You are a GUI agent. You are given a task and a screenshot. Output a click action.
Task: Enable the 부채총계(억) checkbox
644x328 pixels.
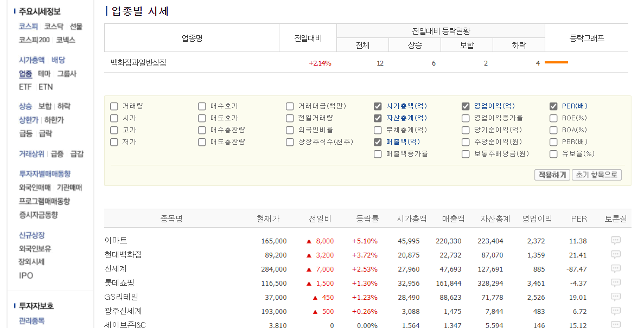point(378,130)
